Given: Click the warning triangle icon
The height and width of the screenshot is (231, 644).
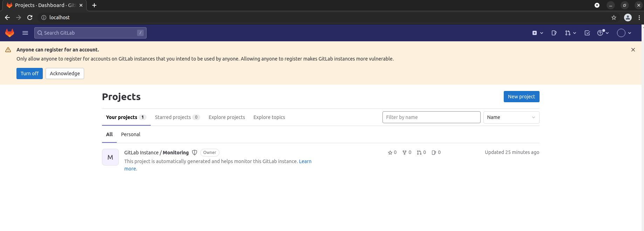Looking at the screenshot, I should pyautogui.click(x=8, y=50).
